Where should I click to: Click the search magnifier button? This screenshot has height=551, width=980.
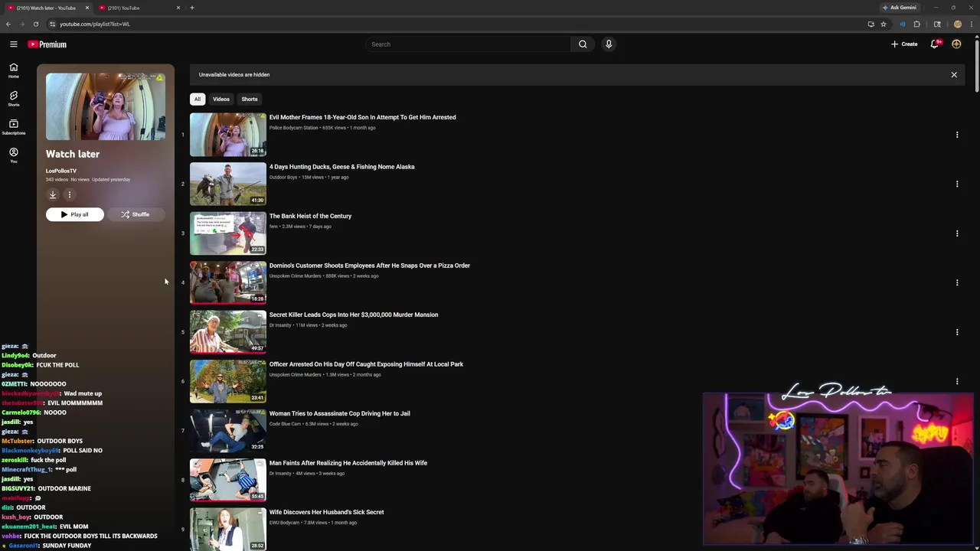[x=583, y=44]
